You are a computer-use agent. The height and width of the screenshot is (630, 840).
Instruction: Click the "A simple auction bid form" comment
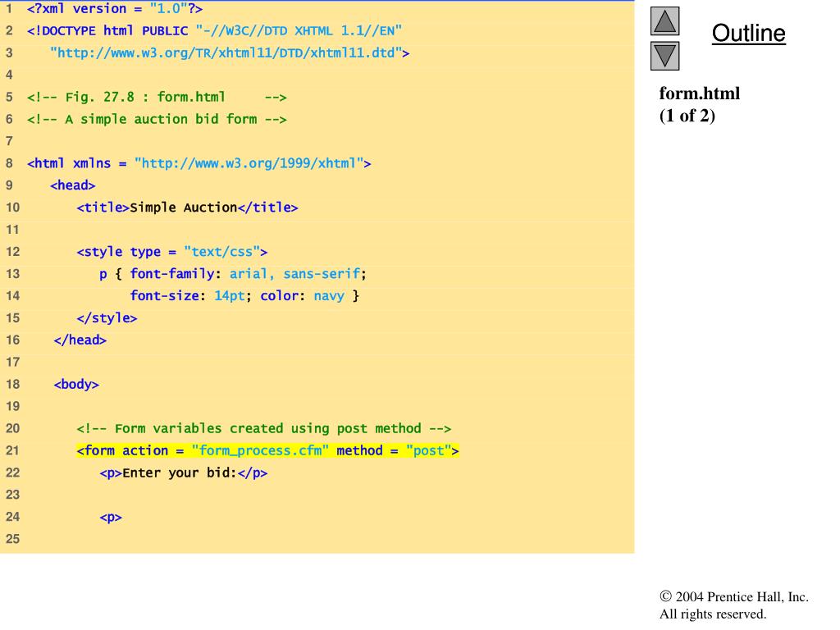tap(157, 119)
